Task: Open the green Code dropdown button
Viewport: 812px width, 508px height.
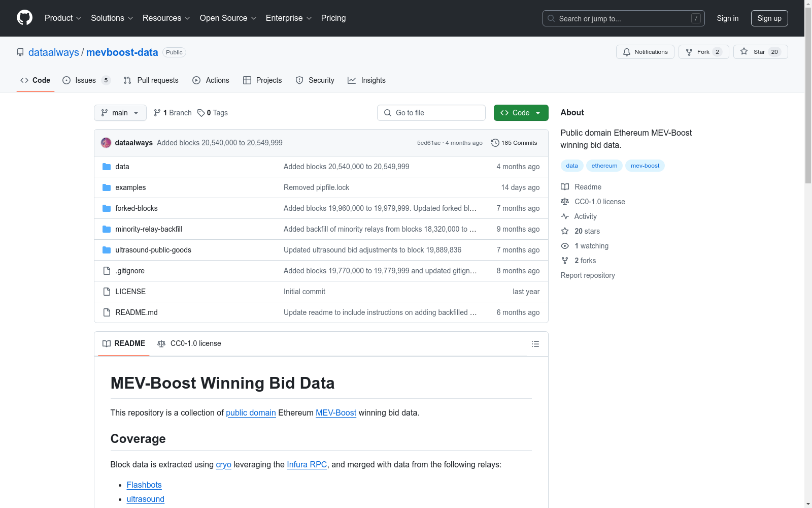Action: [x=521, y=113]
